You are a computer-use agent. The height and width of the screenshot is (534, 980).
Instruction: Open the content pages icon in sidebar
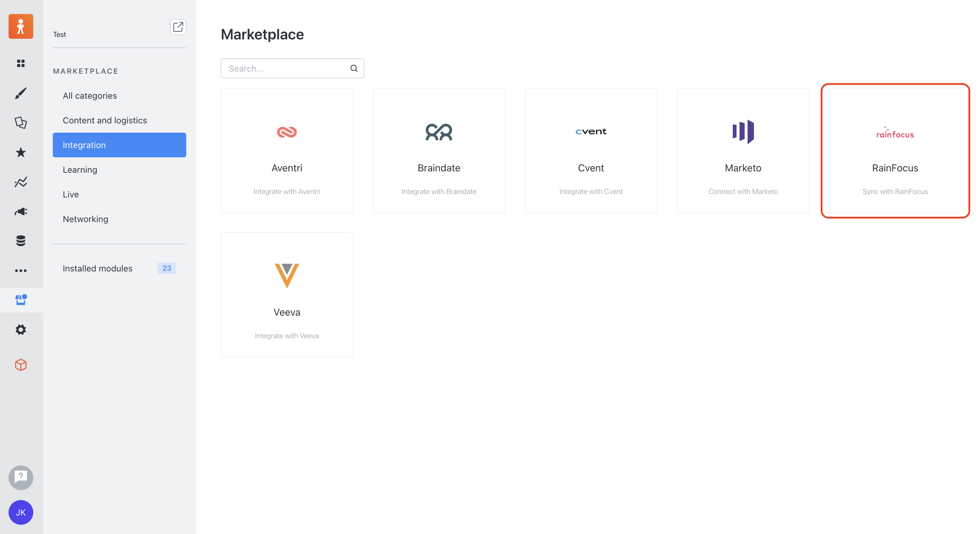coord(21,122)
